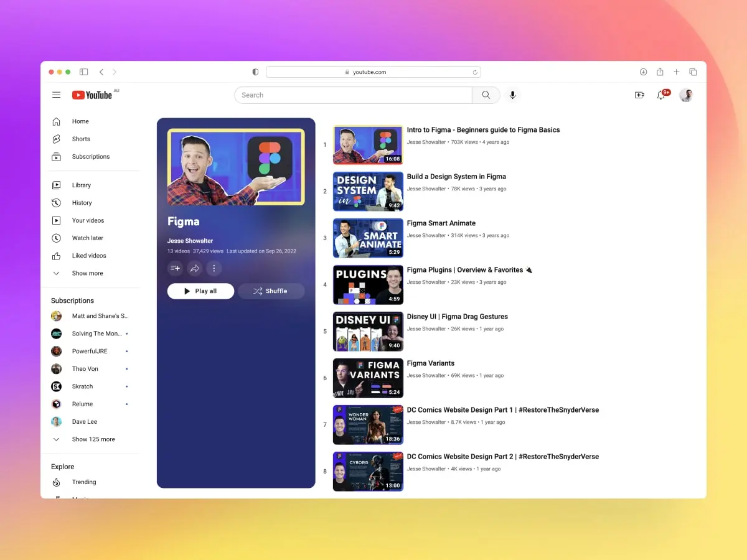Open the notifications bell
This screenshot has height=560, width=747.
tap(661, 95)
